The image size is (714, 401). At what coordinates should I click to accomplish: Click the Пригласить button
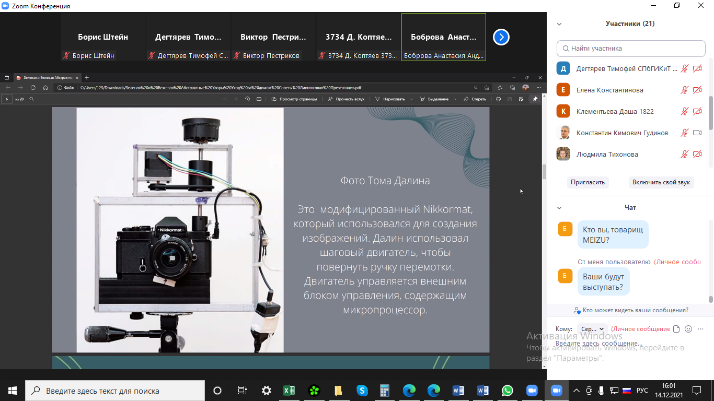click(588, 182)
